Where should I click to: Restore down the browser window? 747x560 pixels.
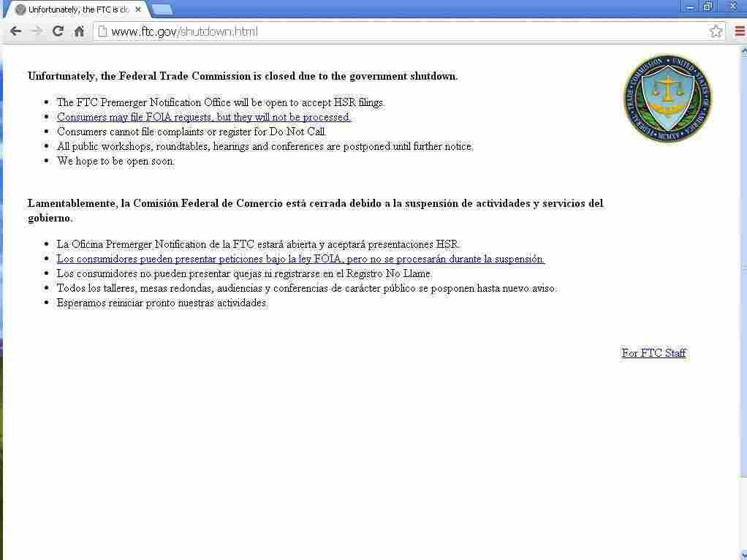tap(708, 7)
